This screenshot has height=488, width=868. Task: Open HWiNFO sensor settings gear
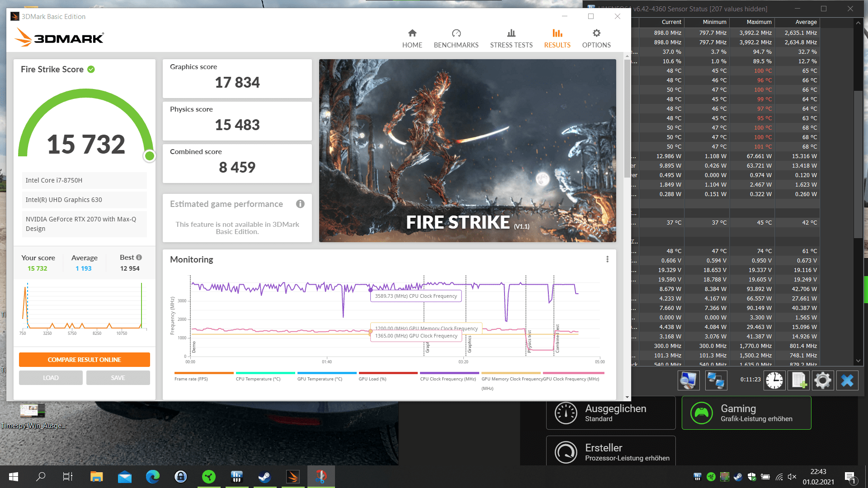click(x=822, y=380)
